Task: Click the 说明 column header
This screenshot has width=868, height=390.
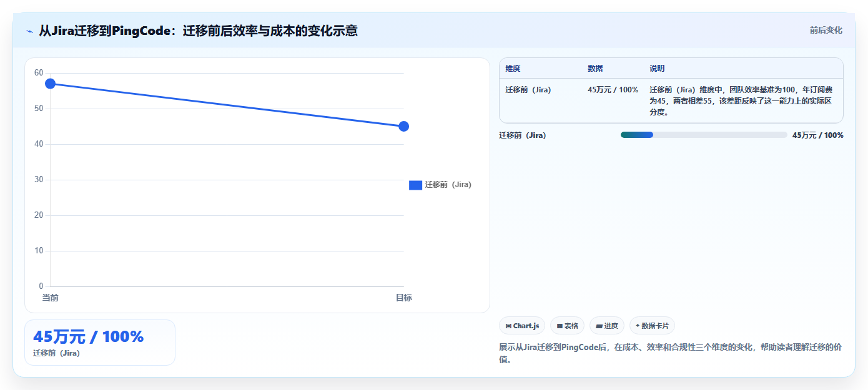Action: [657, 69]
